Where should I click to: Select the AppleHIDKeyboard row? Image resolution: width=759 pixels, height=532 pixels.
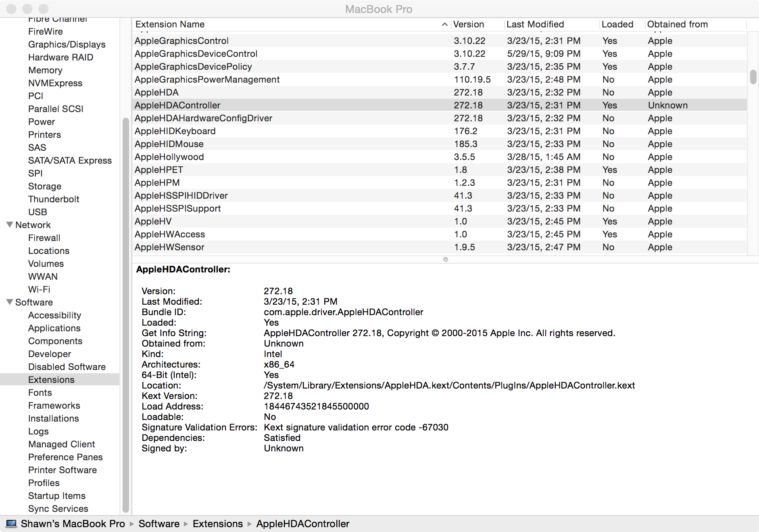click(440, 131)
